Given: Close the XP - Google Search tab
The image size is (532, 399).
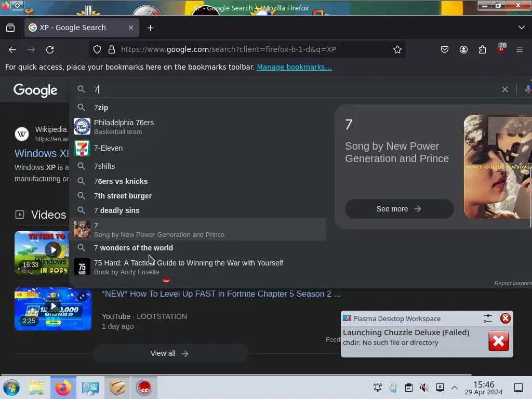Looking at the screenshot, I should [x=131, y=28].
